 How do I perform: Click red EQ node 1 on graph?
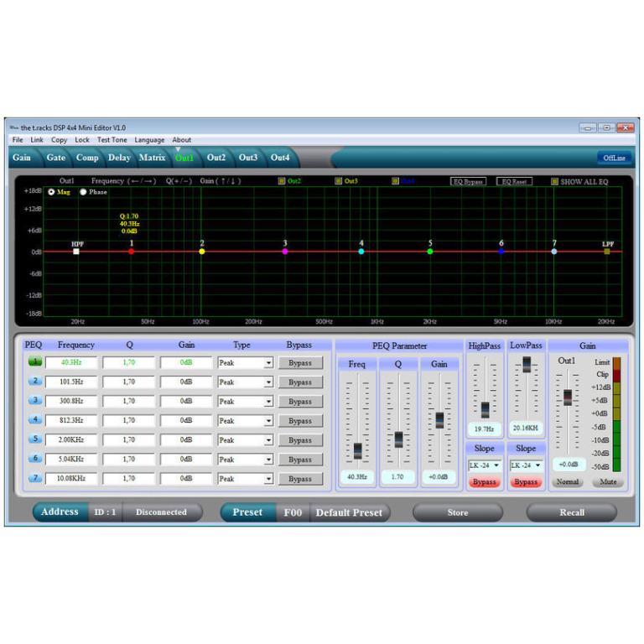[x=132, y=252]
